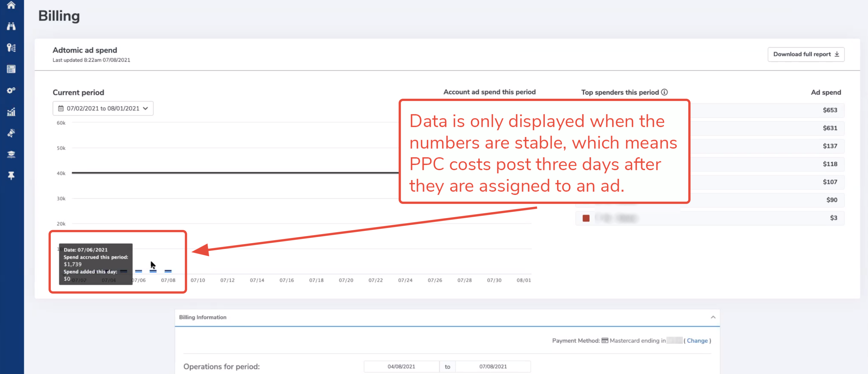Click the listing page icon
868x374 pixels.
[x=11, y=69]
